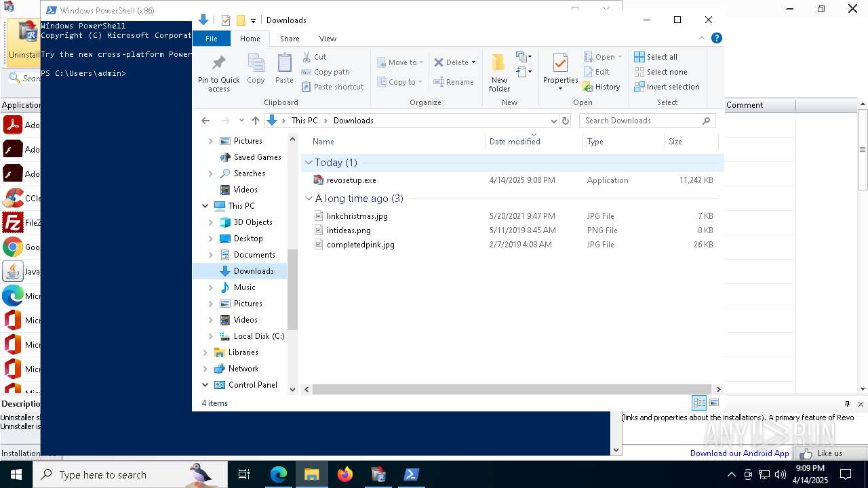The height and width of the screenshot is (488, 868).
Task: Open Microsoft Edge from the taskbar
Action: pos(279,474)
